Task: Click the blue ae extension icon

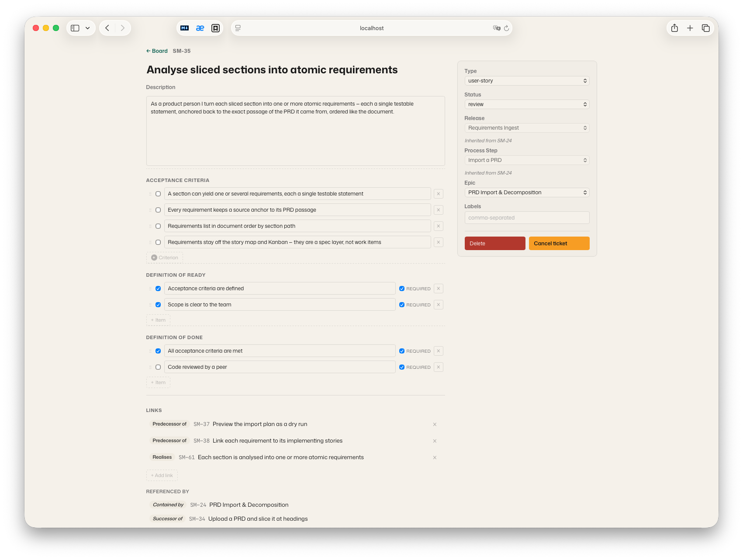Action: point(200,28)
